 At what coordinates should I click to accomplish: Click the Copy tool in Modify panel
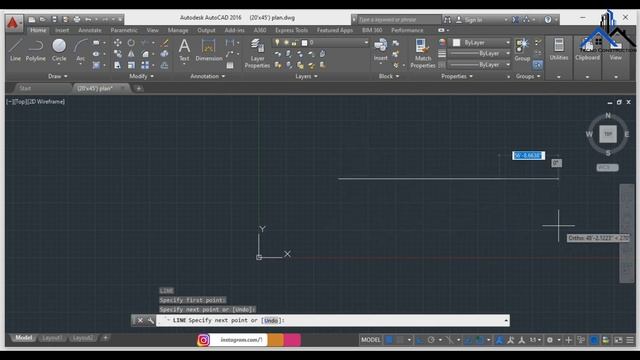pyautogui.click(x=118, y=54)
